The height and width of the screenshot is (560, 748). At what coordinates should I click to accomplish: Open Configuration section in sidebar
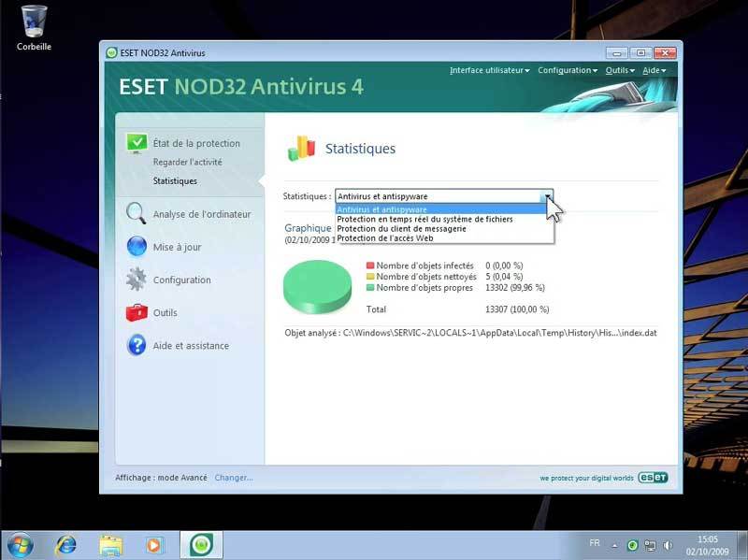point(181,280)
